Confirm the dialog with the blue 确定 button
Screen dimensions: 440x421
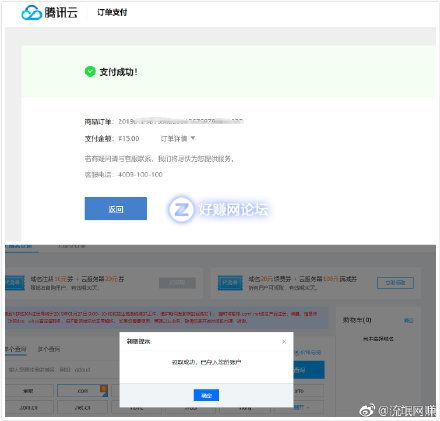coord(206,395)
